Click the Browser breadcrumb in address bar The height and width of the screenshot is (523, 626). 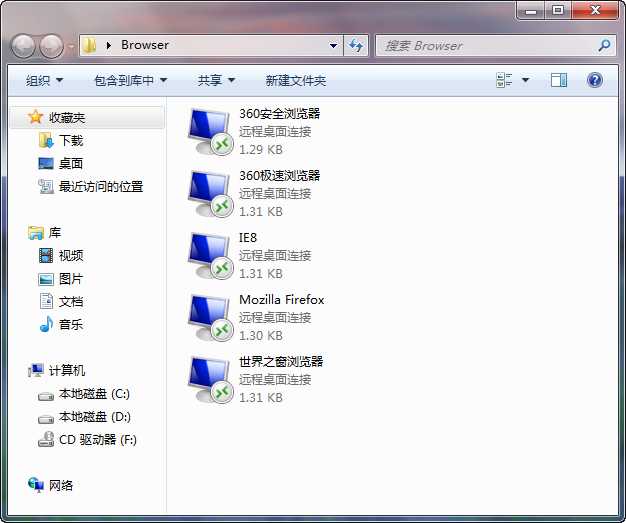[145, 45]
